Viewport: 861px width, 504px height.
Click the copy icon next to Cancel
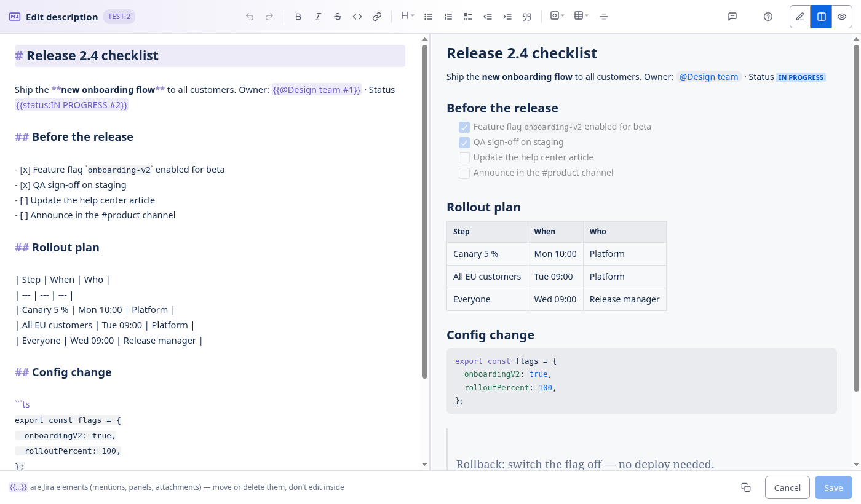(x=746, y=487)
